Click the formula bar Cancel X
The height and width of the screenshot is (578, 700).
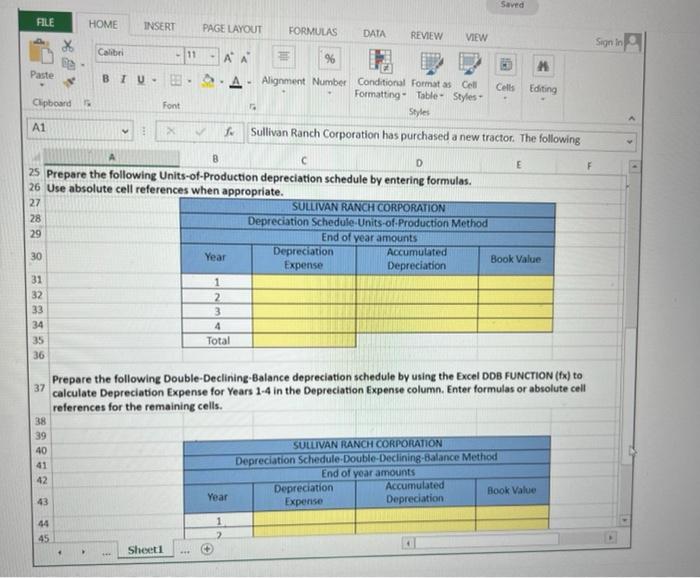click(x=171, y=131)
